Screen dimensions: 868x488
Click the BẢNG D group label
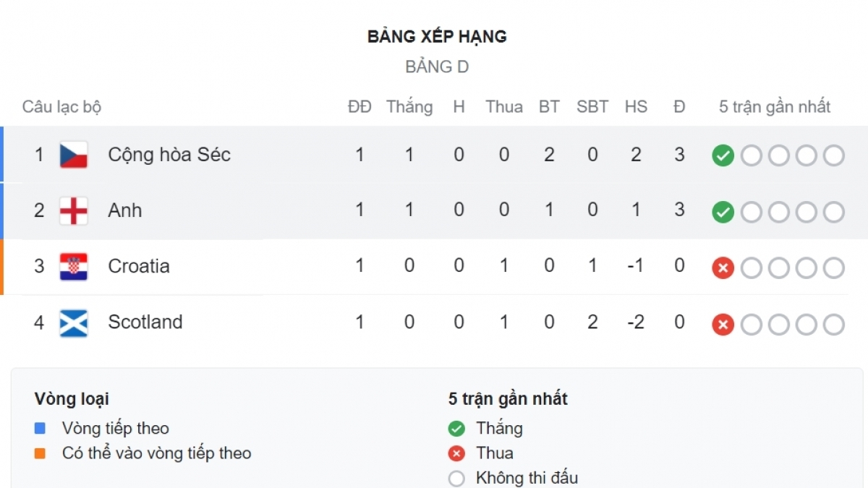[437, 67]
